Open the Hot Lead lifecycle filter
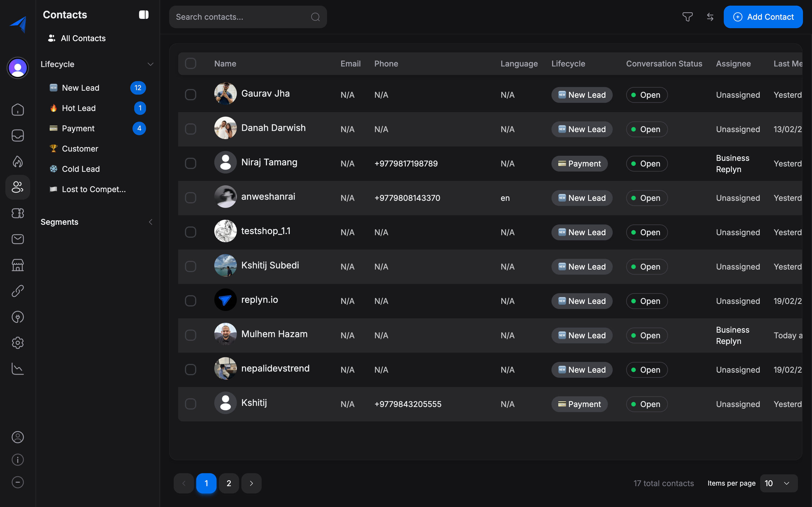 [79, 108]
